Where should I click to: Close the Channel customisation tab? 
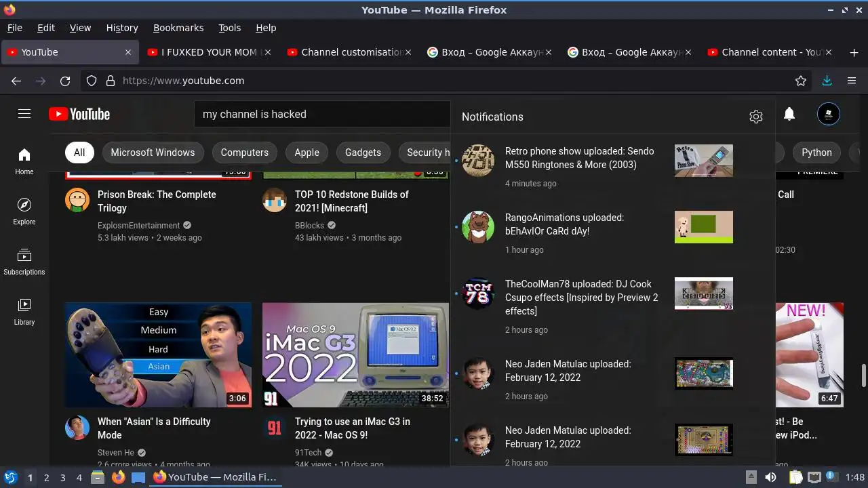pos(408,52)
